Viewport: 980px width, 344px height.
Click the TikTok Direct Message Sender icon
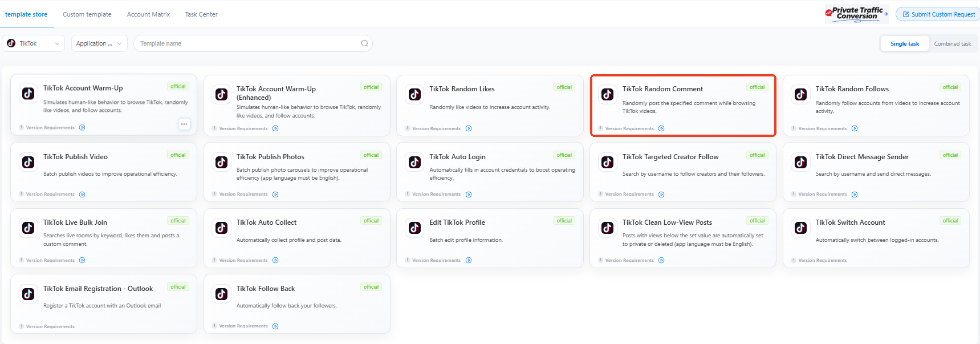coord(800,162)
